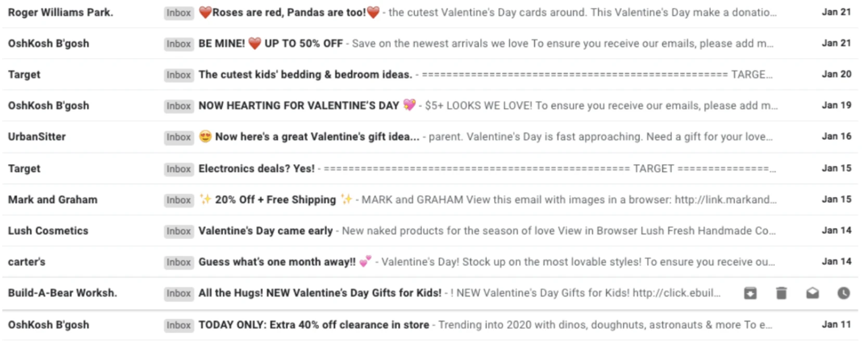The width and height of the screenshot is (868, 341).
Task: Click the Jan 21 date on Roger Williams email
Action: (836, 12)
